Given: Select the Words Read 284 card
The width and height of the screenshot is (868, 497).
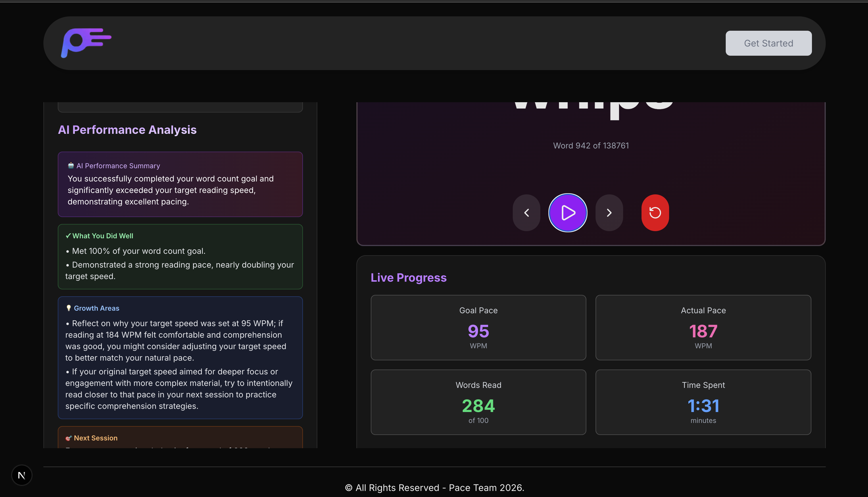Looking at the screenshot, I should pyautogui.click(x=478, y=402).
